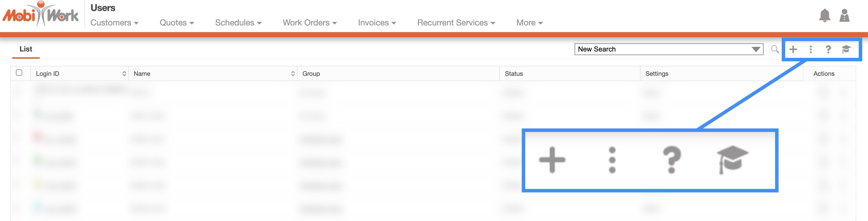The image size is (868, 221).
Task: Click the user profile icon
Action: click(845, 16)
